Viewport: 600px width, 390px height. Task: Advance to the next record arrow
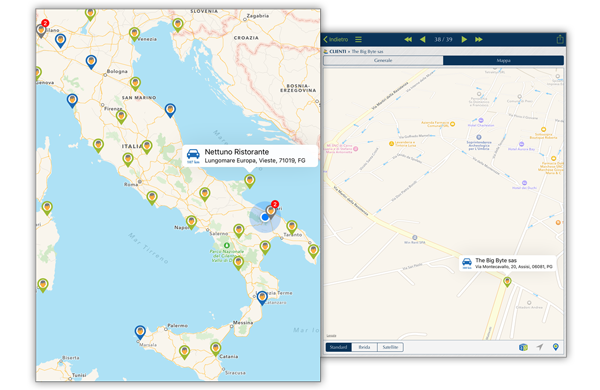pos(464,39)
